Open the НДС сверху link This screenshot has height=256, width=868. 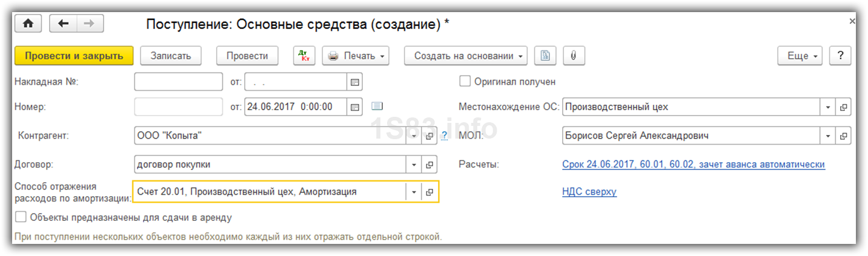tap(589, 192)
